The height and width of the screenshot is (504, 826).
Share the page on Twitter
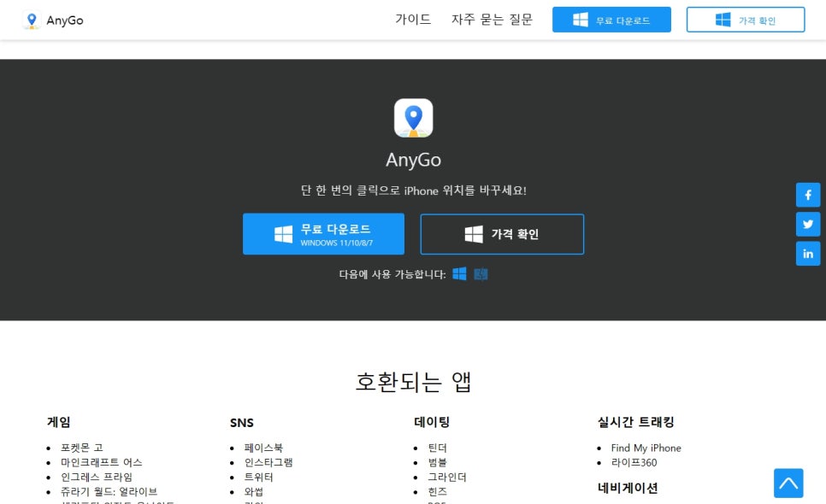point(807,225)
